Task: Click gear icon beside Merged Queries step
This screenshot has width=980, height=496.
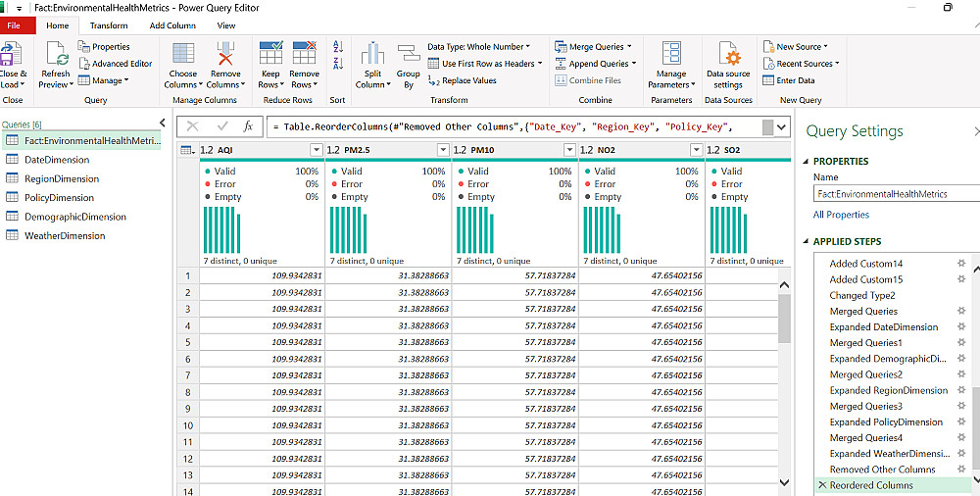Action: point(961,311)
